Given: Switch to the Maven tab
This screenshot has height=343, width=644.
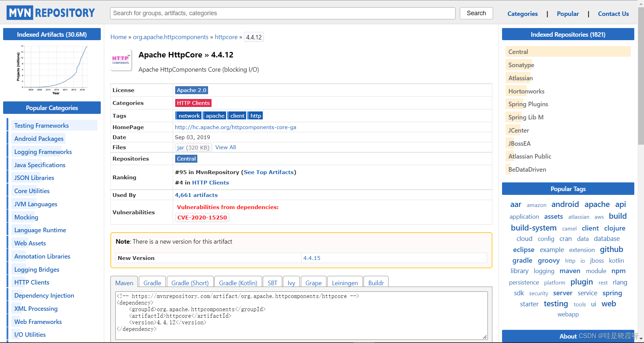Looking at the screenshot, I should click(124, 282).
